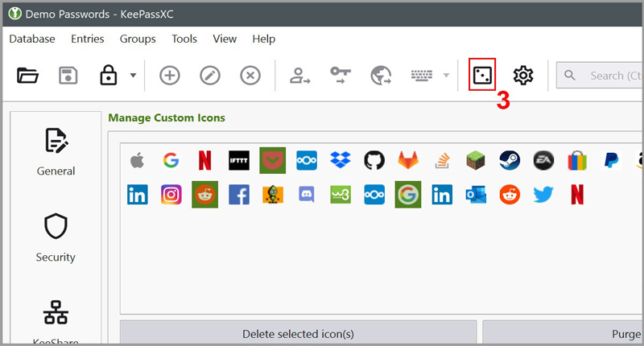
Task: Expand the lock database dropdown arrow
Action: [x=132, y=76]
